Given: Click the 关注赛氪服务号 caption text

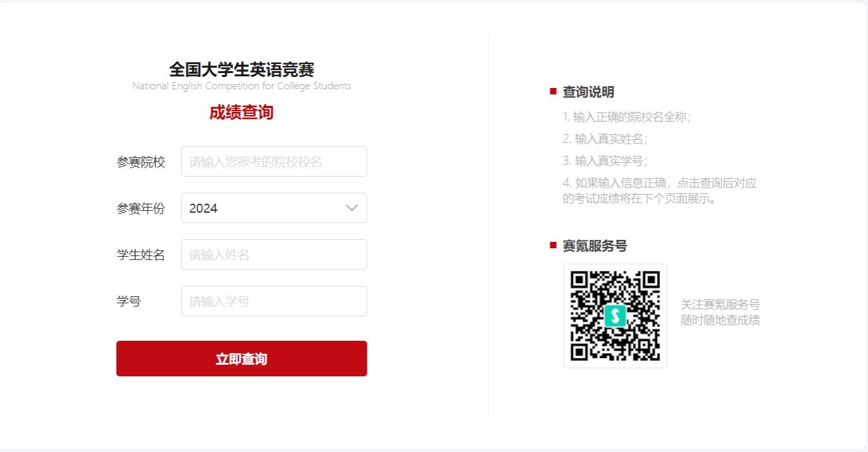Looking at the screenshot, I should coord(720,305).
